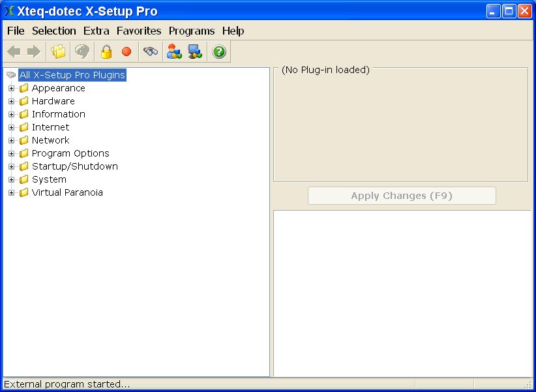Click the folder icon beside Startup/Shutdown
Image resolution: width=536 pixels, height=392 pixels.
point(24,166)
